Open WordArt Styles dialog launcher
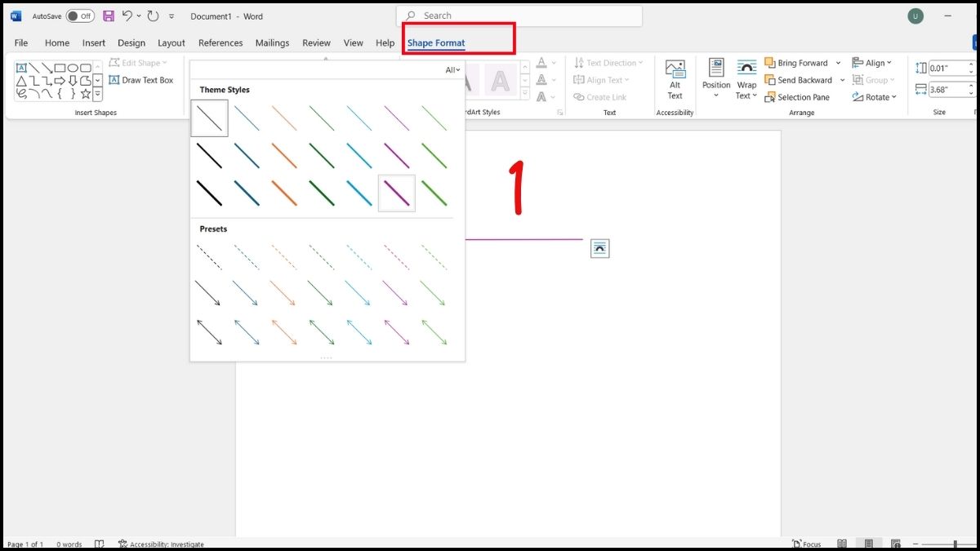980x551 pixels. click(560, 113)
